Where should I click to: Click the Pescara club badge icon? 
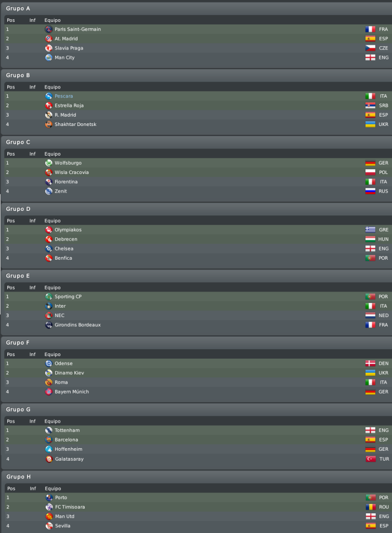[x=48, y=96]
